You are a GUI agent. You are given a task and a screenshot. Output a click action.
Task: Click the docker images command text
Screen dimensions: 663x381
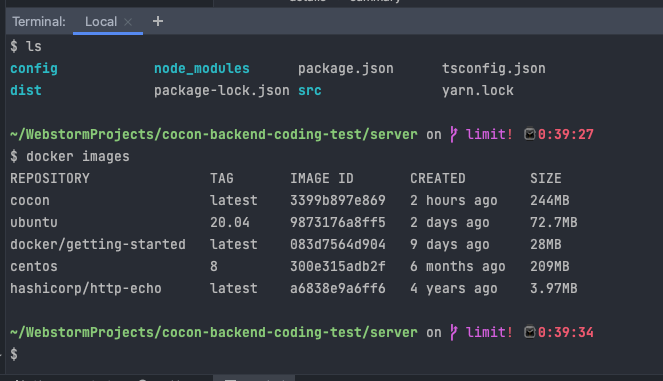coord(78,156)
